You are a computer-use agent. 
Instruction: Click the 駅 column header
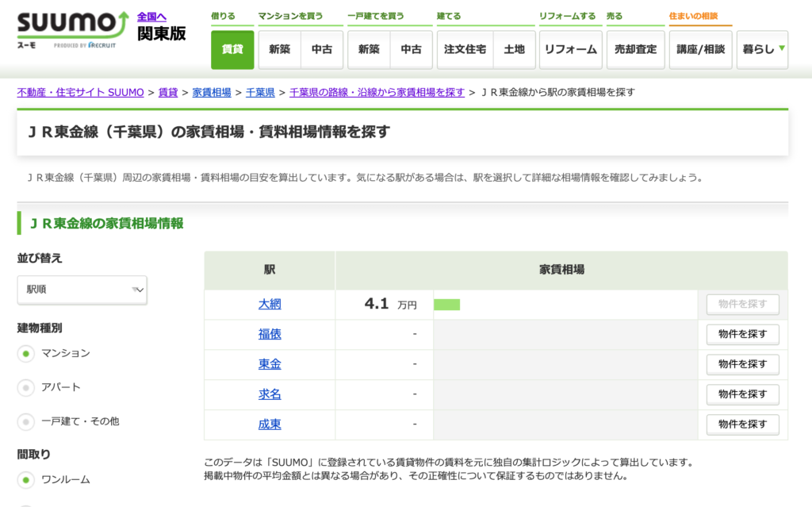(270, 270)
